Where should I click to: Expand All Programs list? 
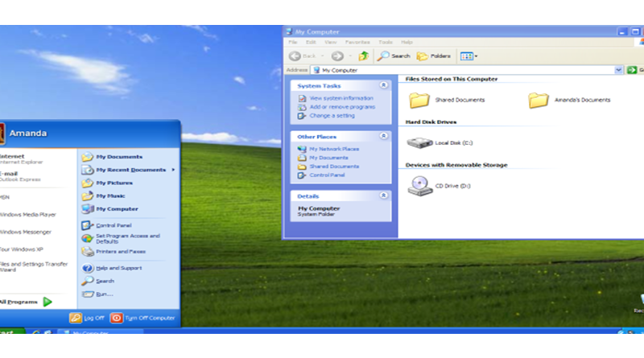click(27, 302)
